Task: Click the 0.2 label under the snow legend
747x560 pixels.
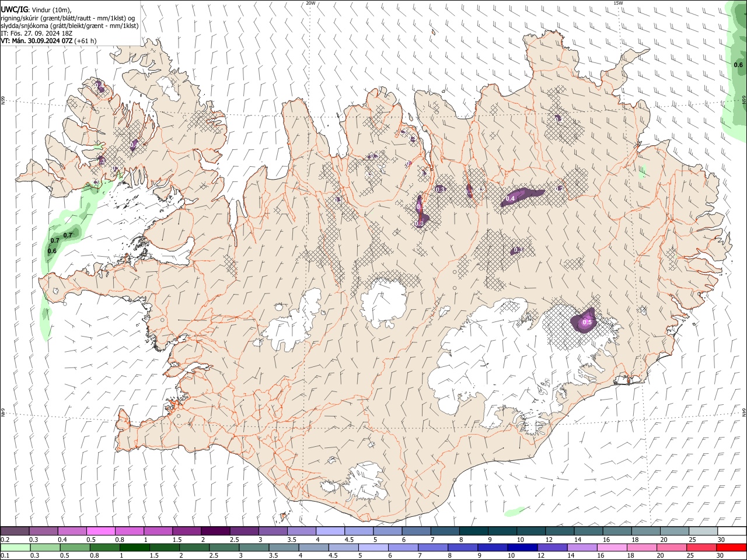Action: [5, 540]
